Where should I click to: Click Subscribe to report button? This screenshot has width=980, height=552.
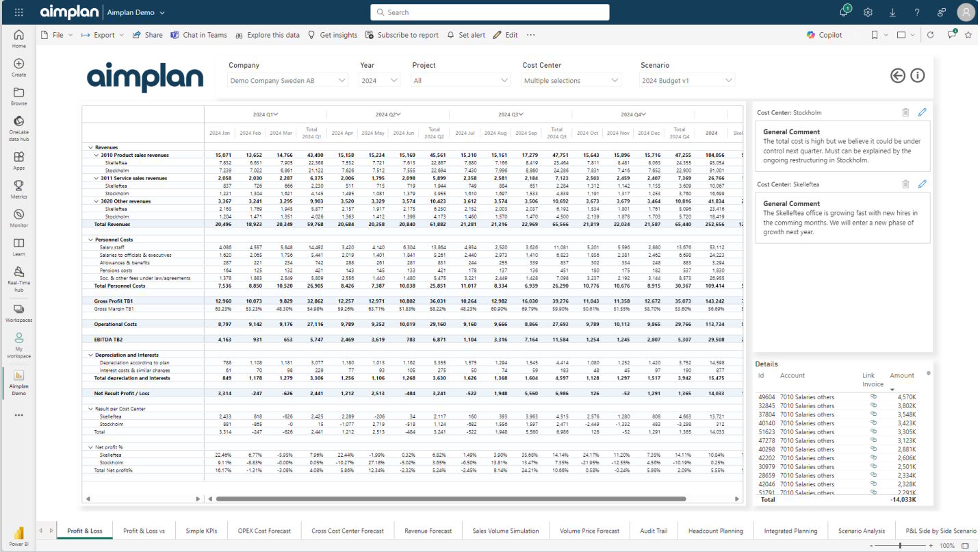click(x=402, y=35)
